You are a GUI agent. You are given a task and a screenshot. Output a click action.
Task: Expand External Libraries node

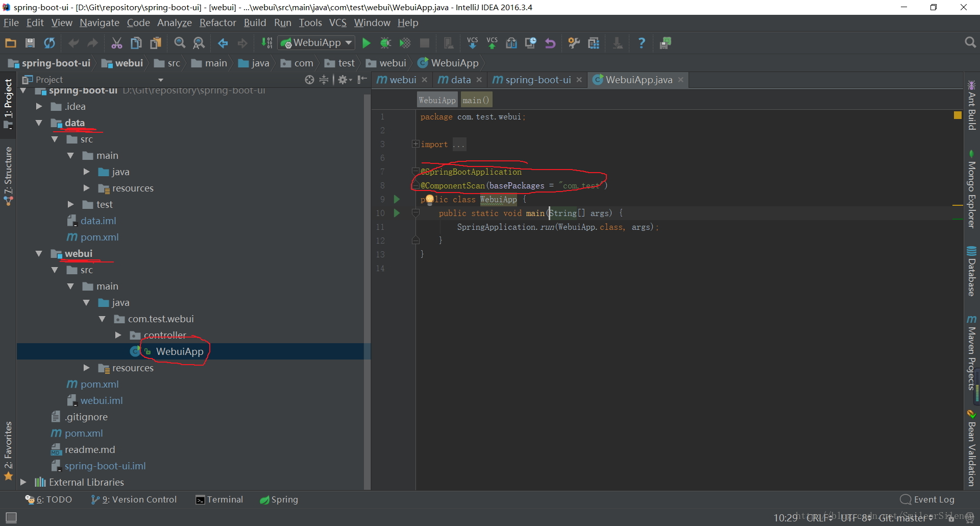pos(23,482)
